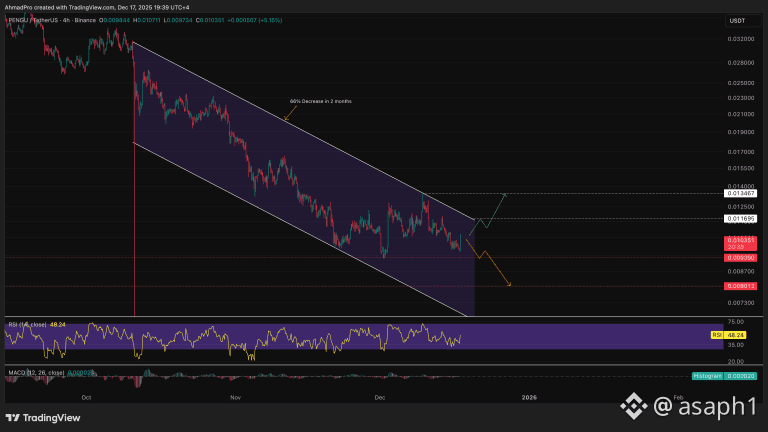Viewport: 768px width, 432px height.
Task: Click the '66% Decrease in 2 months' annotation
Action: [x=320, y=101]
